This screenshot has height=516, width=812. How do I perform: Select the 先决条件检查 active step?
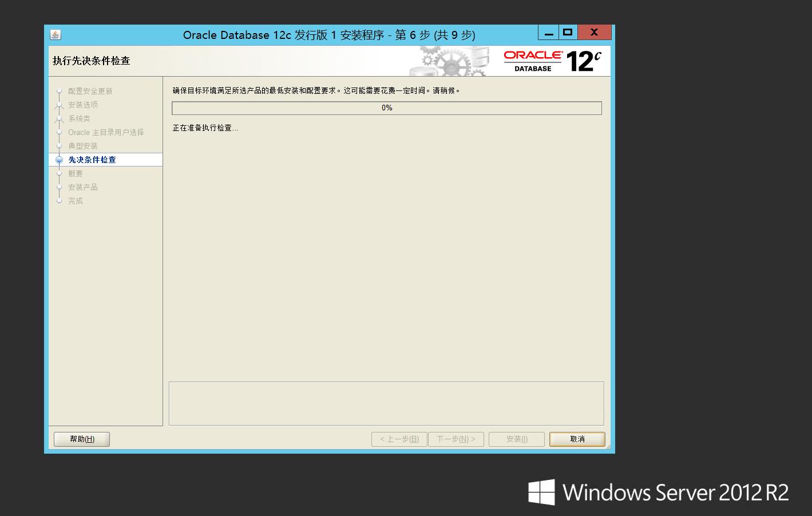point(92,160)
